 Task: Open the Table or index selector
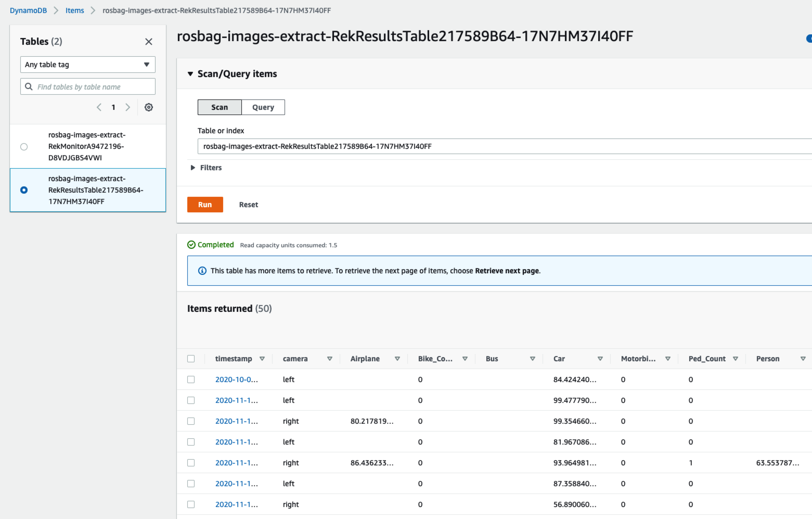pyautogui.click(x=505, y=146)
